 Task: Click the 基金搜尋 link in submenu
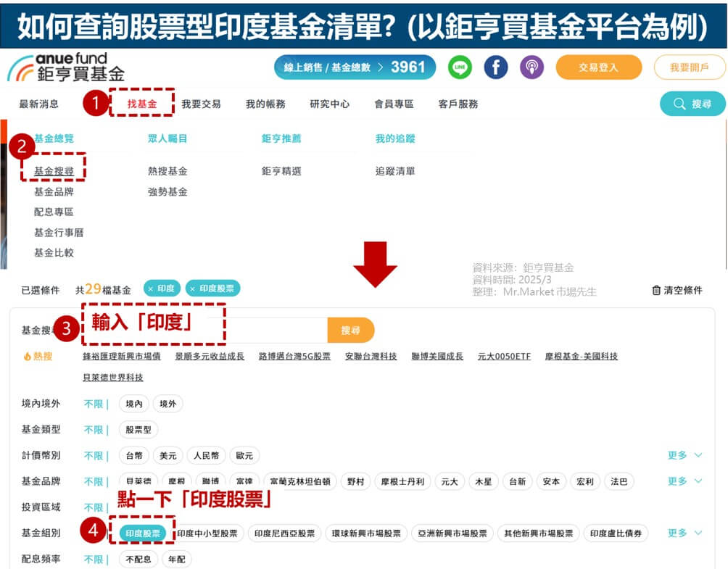coord(54,171)
